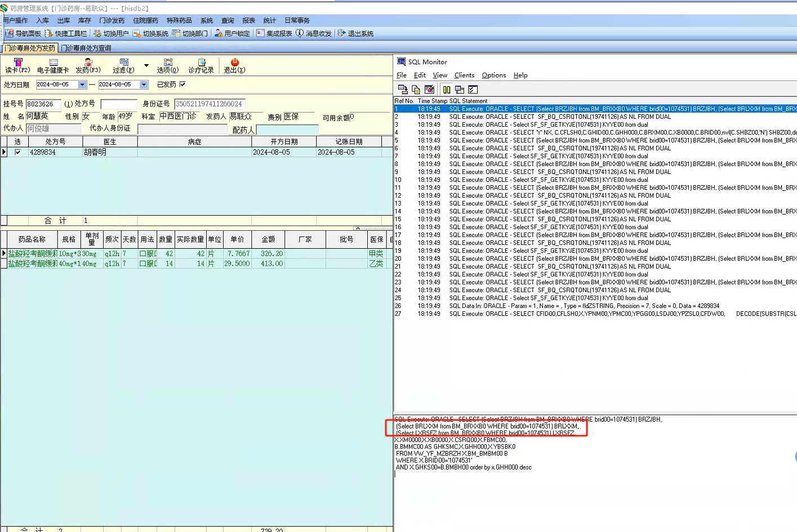
Task: Click the copy icon in SQL Monitor
Action: pos(416,90)
